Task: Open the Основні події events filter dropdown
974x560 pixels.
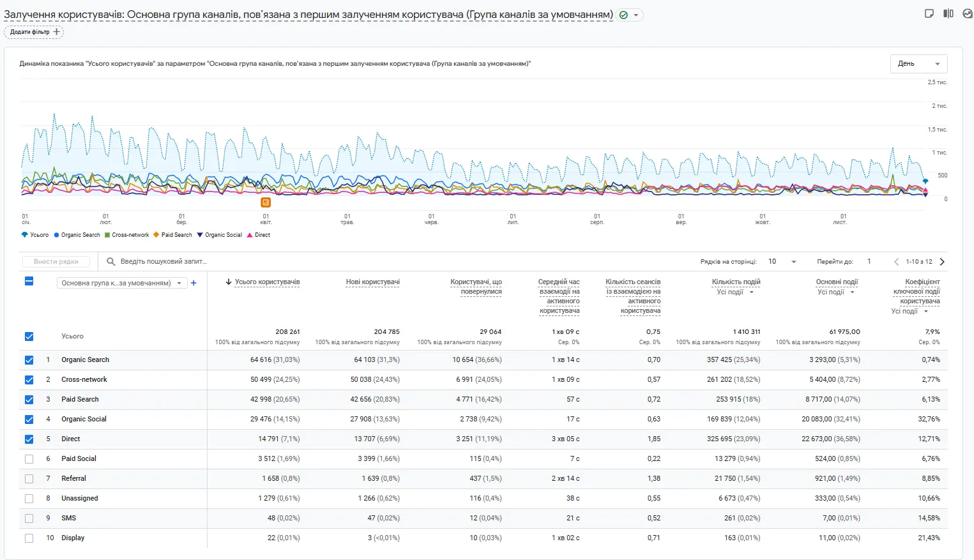Action: tap(836, 292)
